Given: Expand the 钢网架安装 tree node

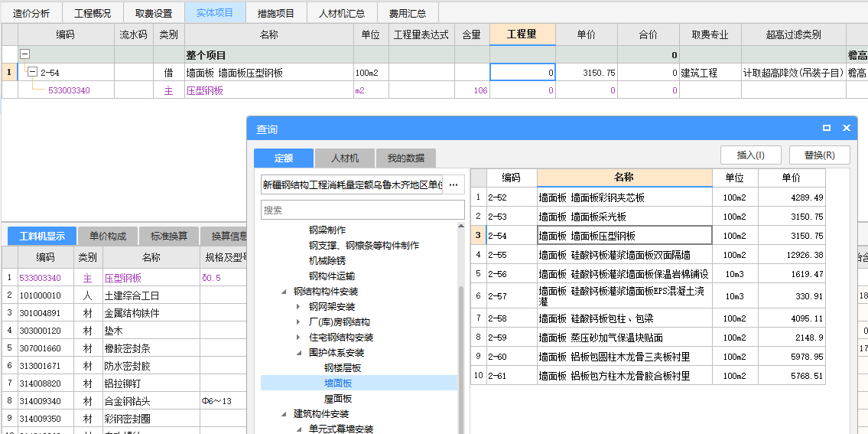Looking at the screenshot, I should (x=298, y=306).
